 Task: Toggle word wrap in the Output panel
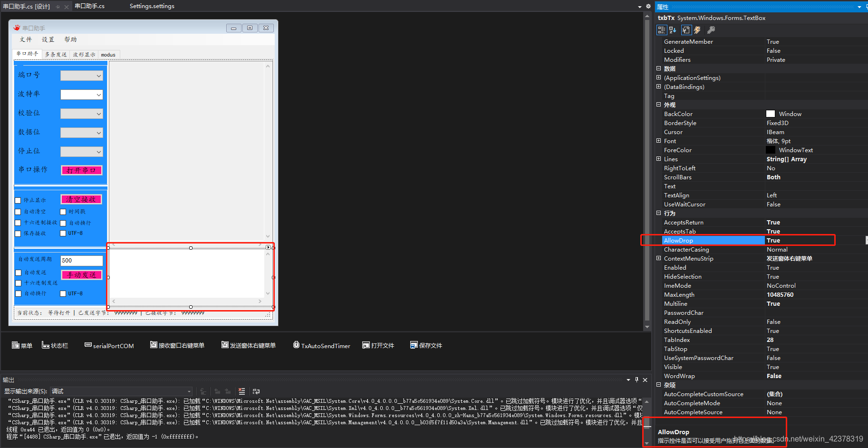click(256, 391)
